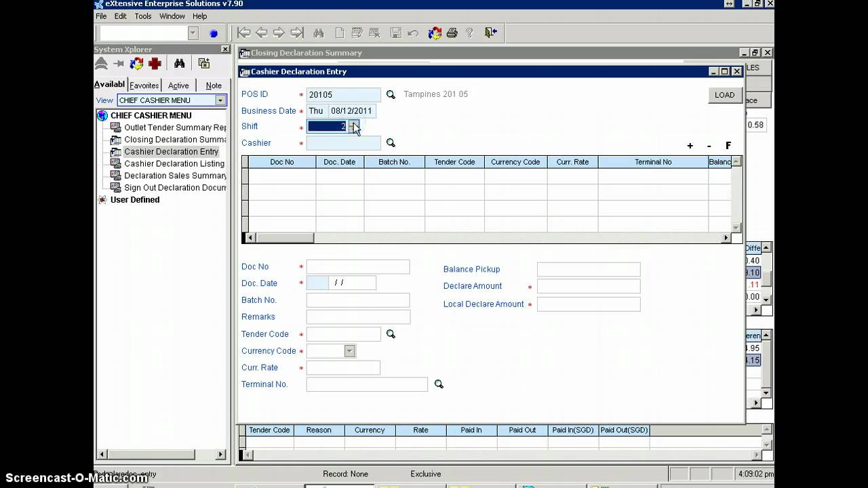
Task: Open the main toolbar combo box dropdown
Action: [x=193, y=33]
